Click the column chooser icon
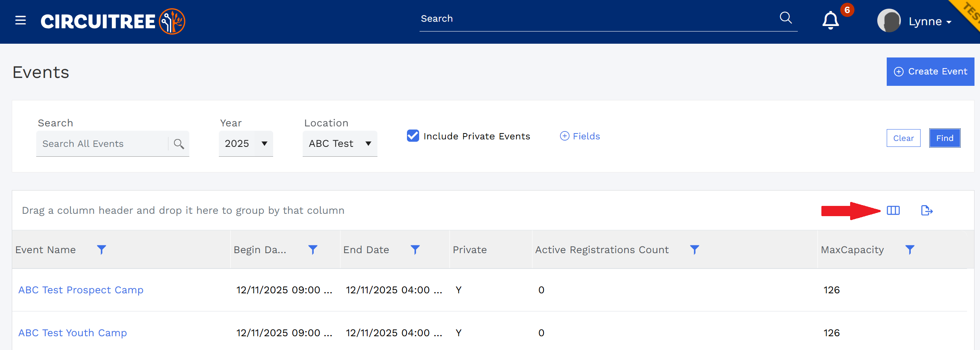Screen dimensions: 980x350 (893, 211)
